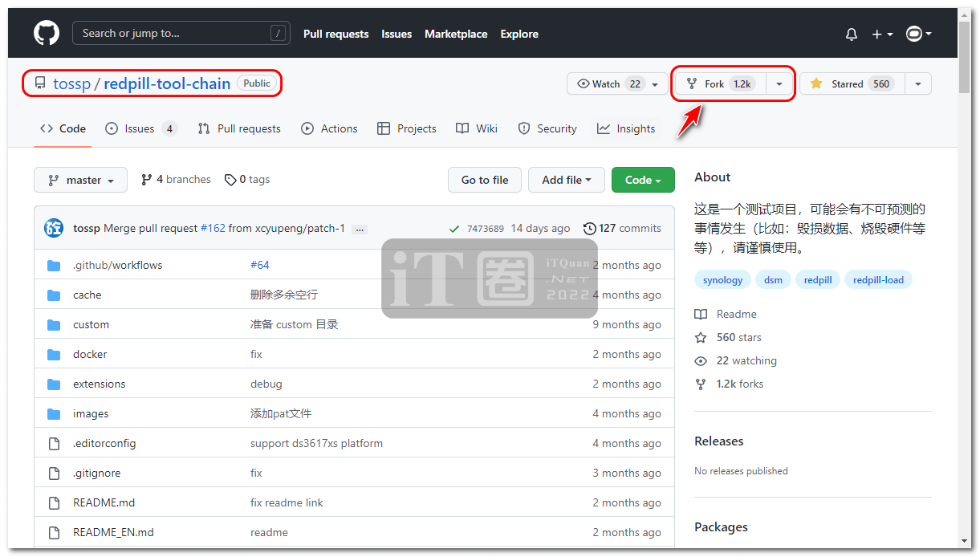
Task: Open the extensions folder
Action: (99, 384)
